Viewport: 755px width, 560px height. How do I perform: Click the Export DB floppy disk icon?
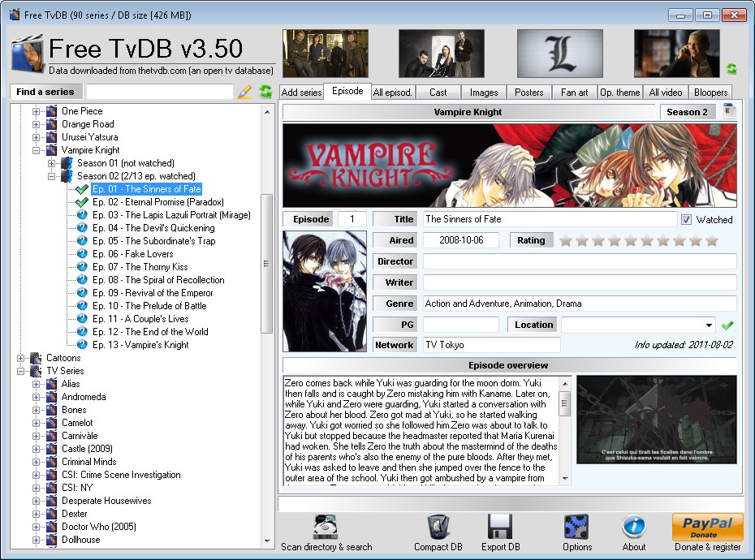pos(498,526)
